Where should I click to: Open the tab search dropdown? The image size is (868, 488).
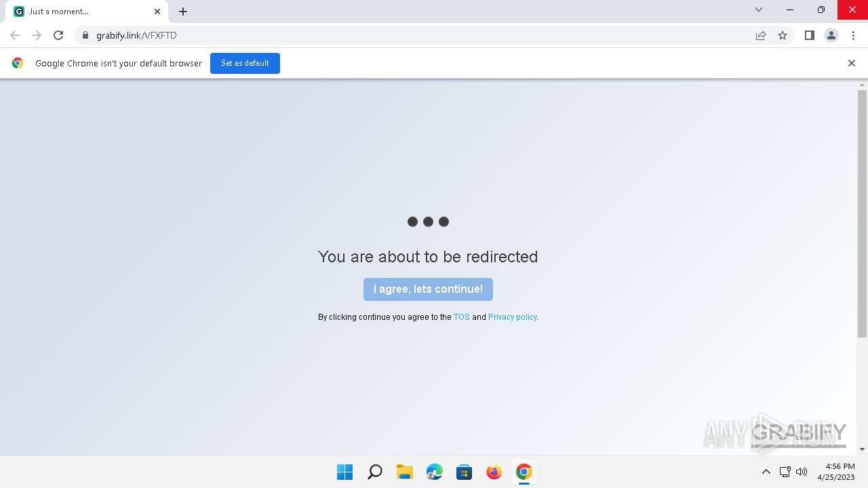coord(759,9)
